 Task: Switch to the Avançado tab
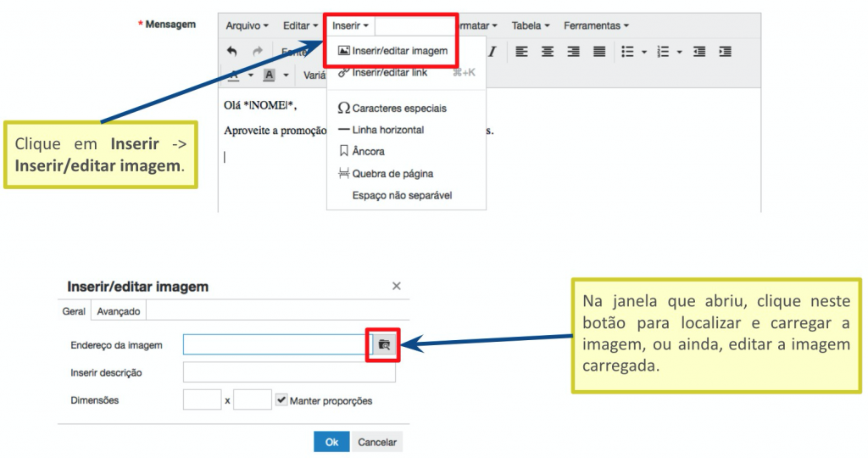[119, 311]
